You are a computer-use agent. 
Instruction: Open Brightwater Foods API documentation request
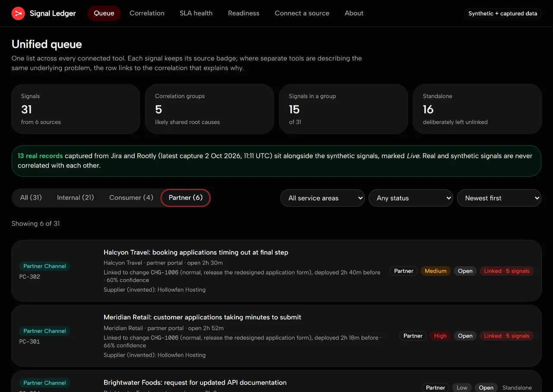(x=195, y=382)
